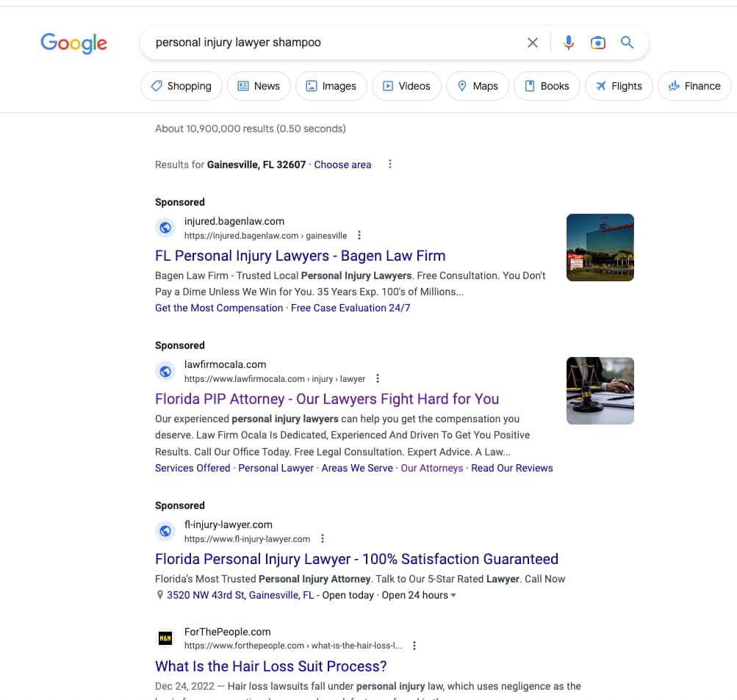Image resolution: width=737 pixels, height=700 pixels.
Task: Open the three-dot menu for ForThePeople result
Action: pyautogui.click(x=414, y=646)
